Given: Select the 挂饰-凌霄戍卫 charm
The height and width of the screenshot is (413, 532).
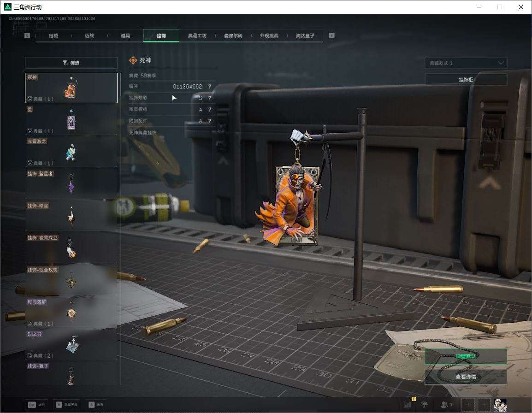Looking at the screenshot, I should click(71, 248).
